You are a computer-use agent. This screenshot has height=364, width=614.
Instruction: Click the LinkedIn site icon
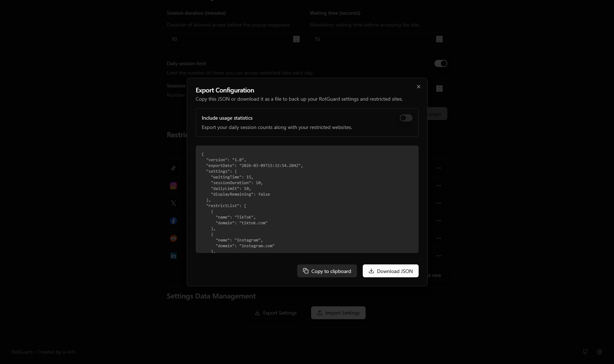[173, 256]
